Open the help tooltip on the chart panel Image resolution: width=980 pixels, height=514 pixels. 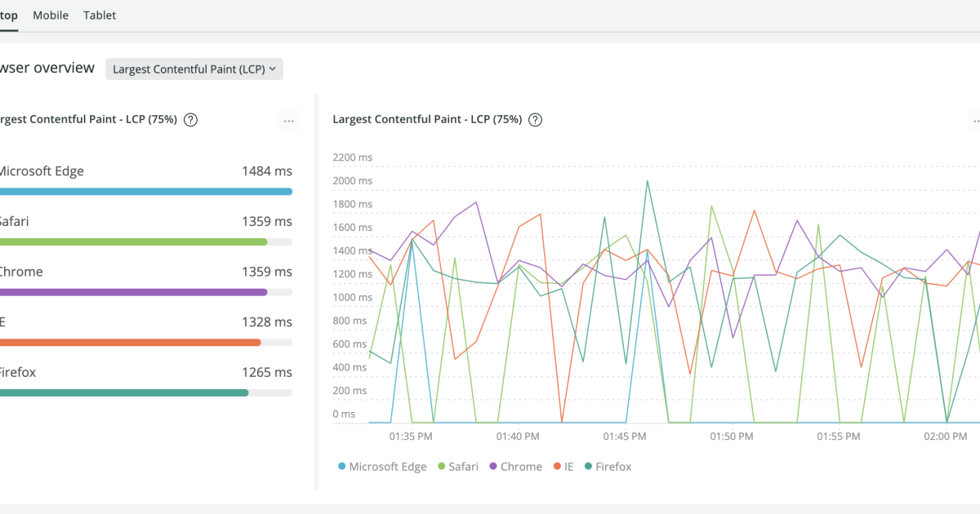[535, 120]
